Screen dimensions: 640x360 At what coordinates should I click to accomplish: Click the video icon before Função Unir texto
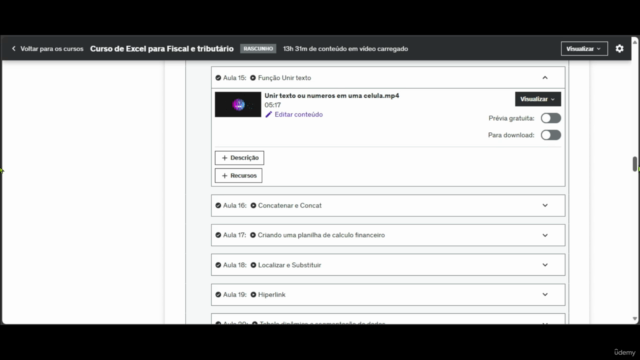(x=253, y=78)
